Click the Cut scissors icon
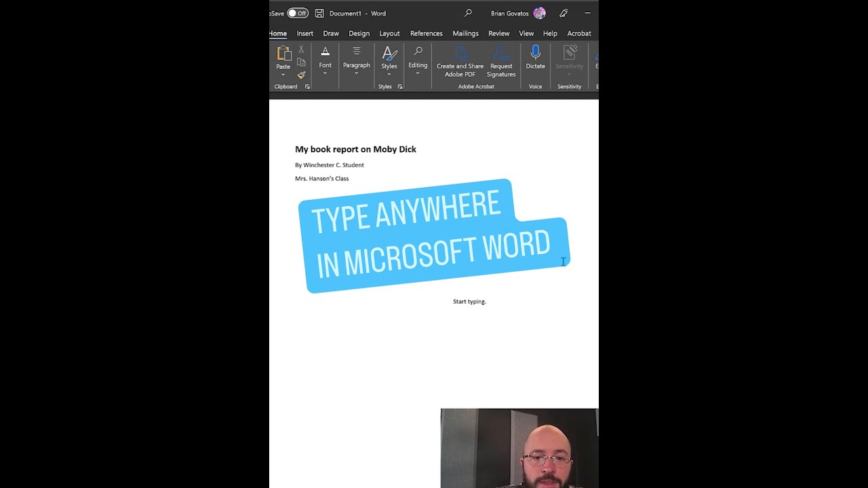This screenshot has height=488, width=868. 301,49
